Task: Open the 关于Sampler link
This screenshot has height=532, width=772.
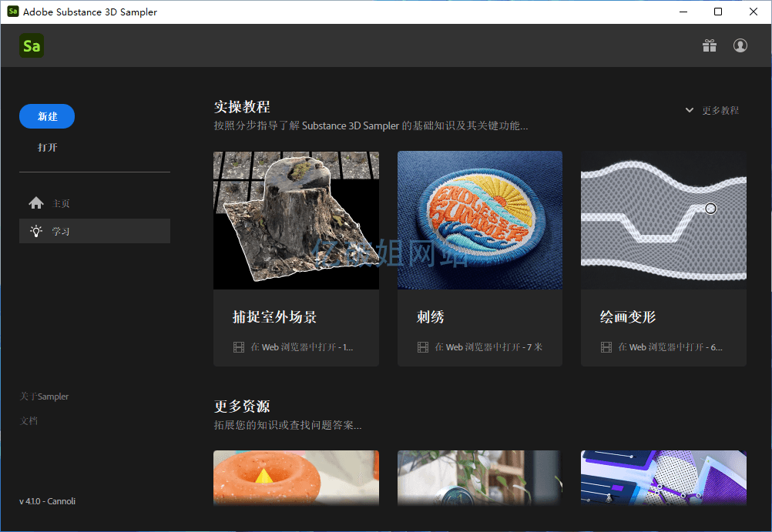Action: click(44, 396)
